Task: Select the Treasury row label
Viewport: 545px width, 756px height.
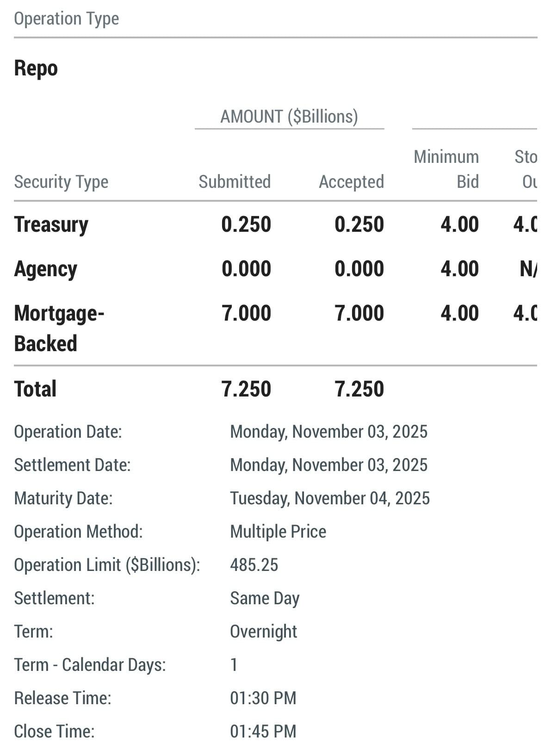Action: pos(51,225)
